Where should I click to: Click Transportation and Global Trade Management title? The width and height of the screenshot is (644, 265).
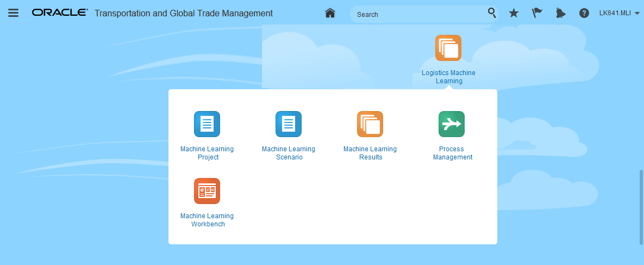184,13
